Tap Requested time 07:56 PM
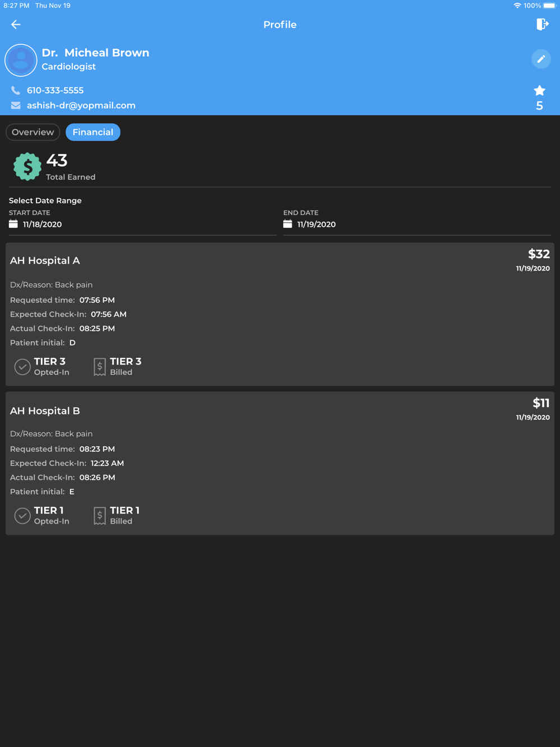This screenshot has width=560, height=747. click(63, 300)
